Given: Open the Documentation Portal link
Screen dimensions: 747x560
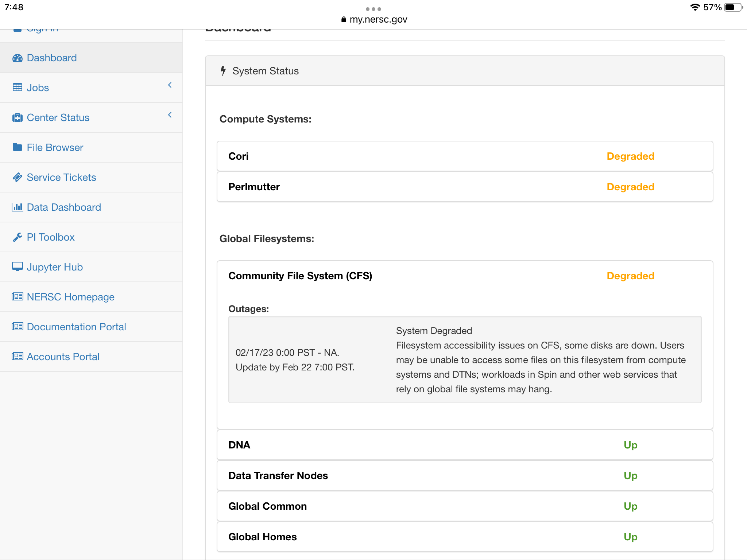Looking at the screenshot, I should pyautogui.click(x=76, y=327).
